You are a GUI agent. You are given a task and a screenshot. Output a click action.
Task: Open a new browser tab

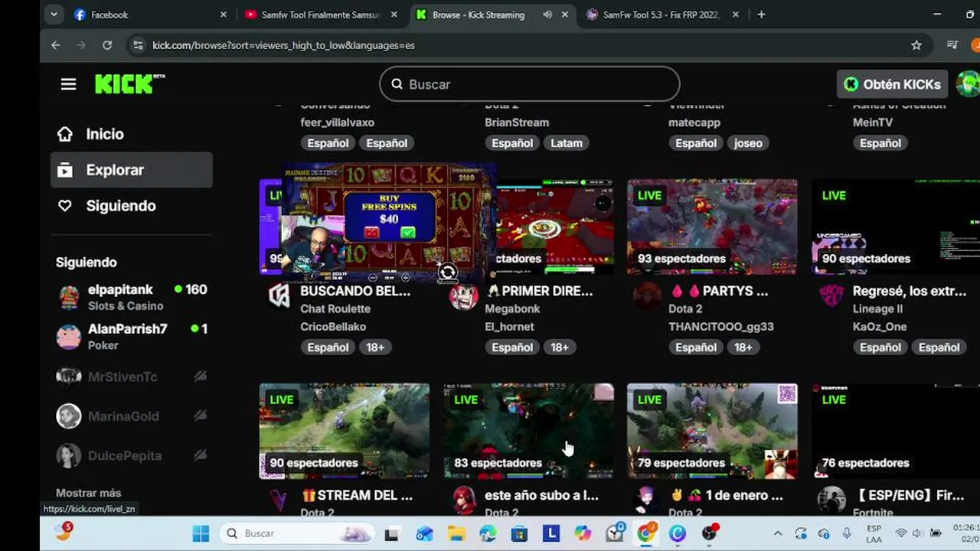(x=761, y=15)
